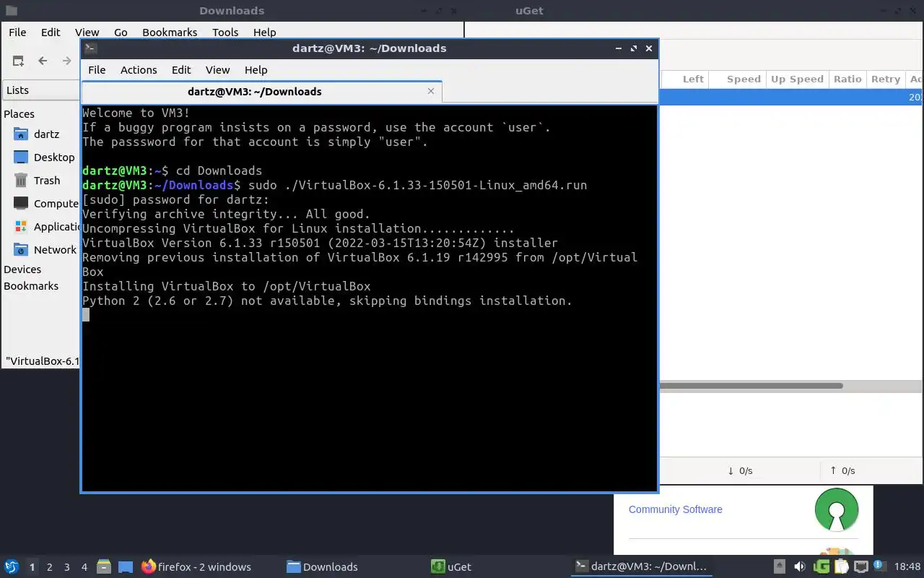Open the terminal Help menu
This screenshot has height=578, width=924.
pyautogui.click(x=256, y=70)
